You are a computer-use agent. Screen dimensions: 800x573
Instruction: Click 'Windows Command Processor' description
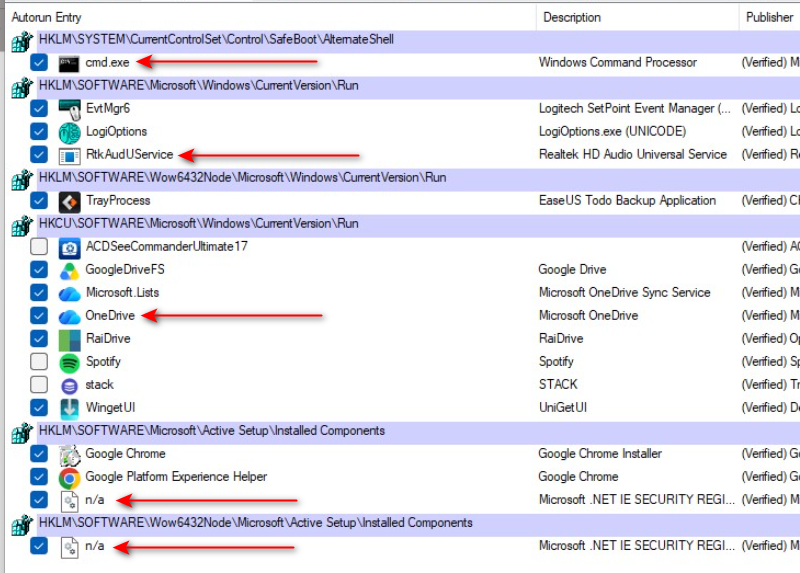617,62
